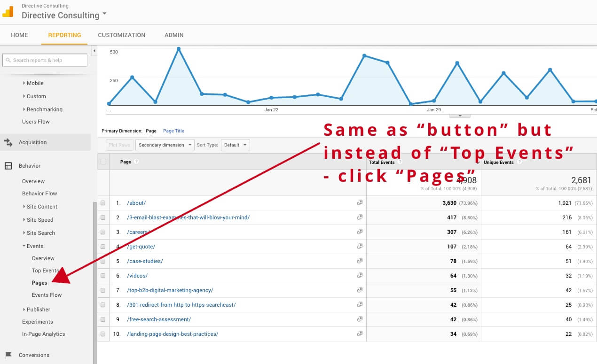
Task: Tick the checkbox for /get-quote/ row
Action: 103,247
